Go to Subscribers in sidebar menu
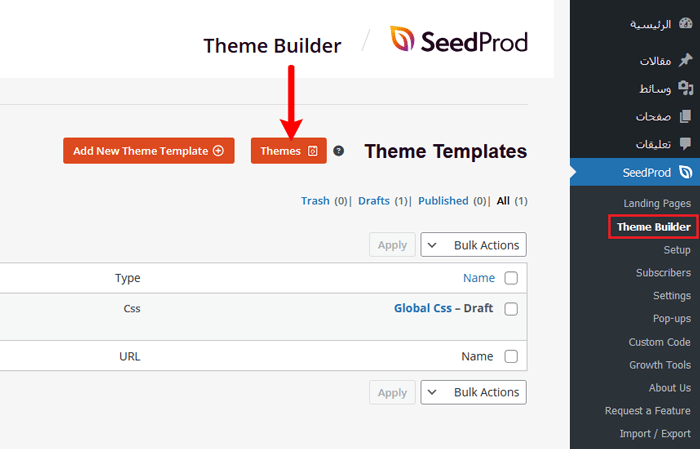The height and width of the screenshot is (449, 700). click(663, 273)
